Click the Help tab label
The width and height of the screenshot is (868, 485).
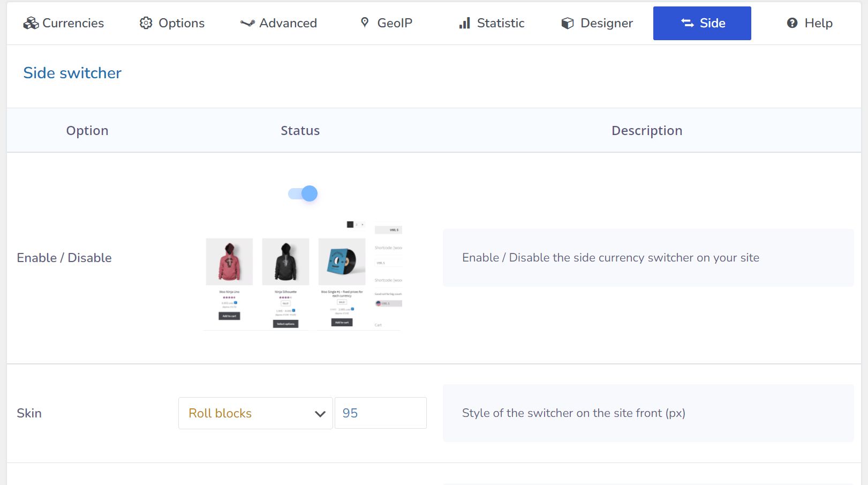(818, 23)
